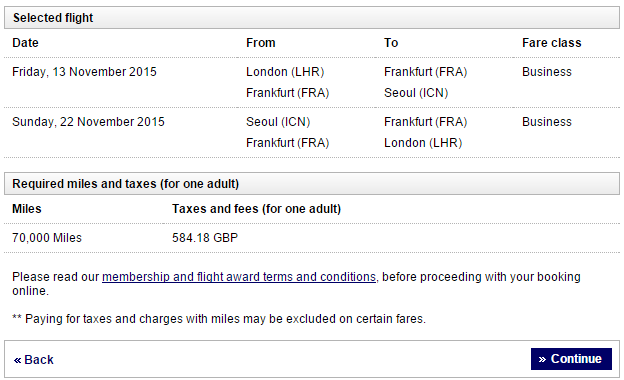Click the To column header
The image size is (624, 380).
coord(391,43)
